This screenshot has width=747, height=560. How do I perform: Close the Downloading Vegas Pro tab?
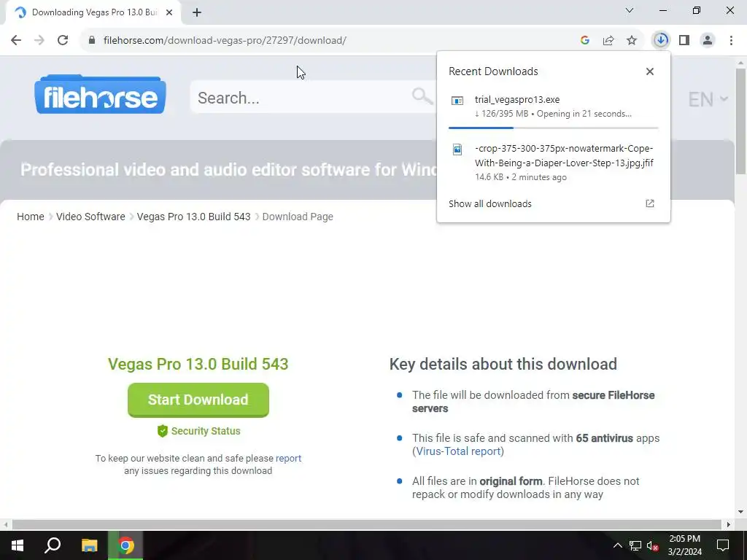[x=169, y=12]
